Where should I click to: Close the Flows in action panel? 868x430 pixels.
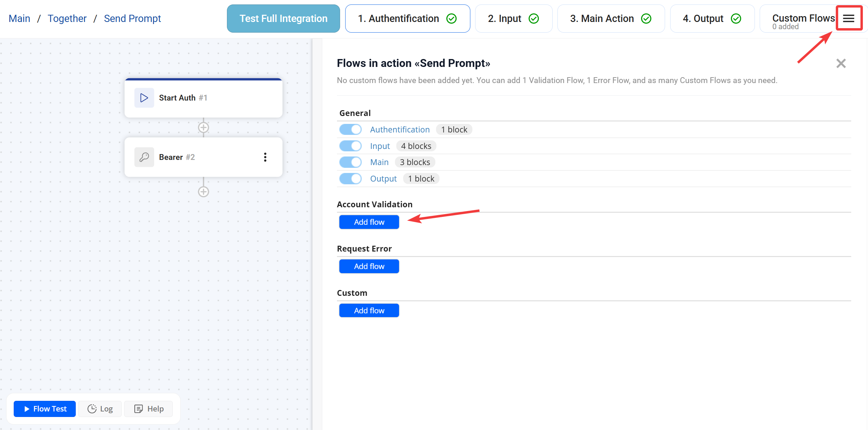click(x=841, y=63)
